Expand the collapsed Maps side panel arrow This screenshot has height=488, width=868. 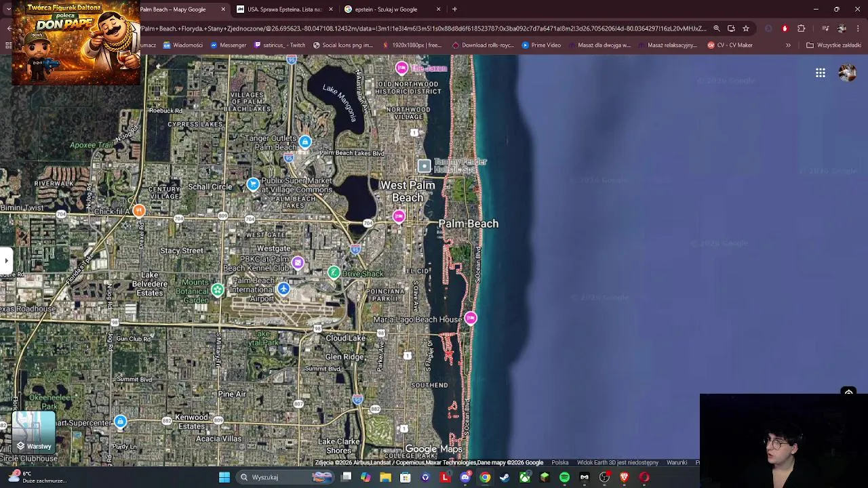(x=6, y=260)
